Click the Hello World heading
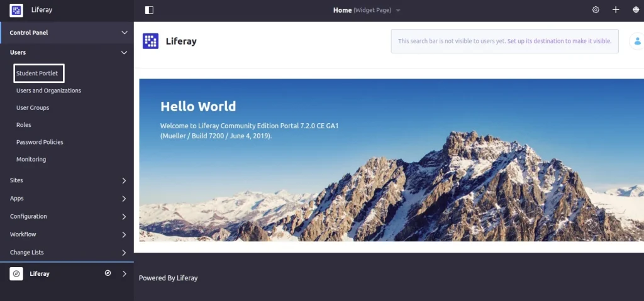This screenshot has height=301, width=644. [x=198, y=106]
